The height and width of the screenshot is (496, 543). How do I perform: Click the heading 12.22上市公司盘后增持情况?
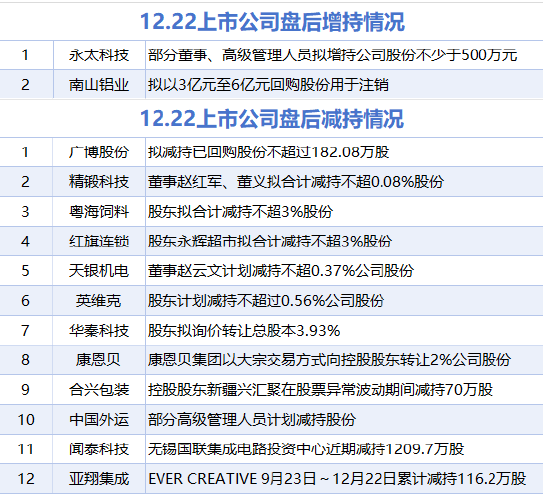click(272, 22)
